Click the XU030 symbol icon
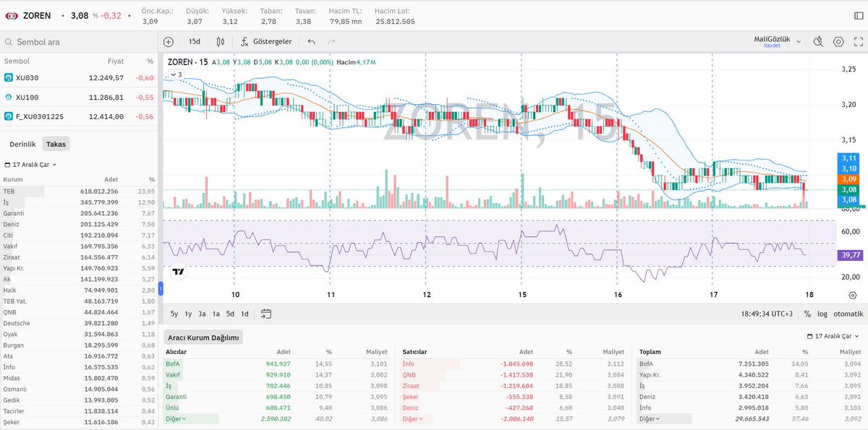 [9, 77]
